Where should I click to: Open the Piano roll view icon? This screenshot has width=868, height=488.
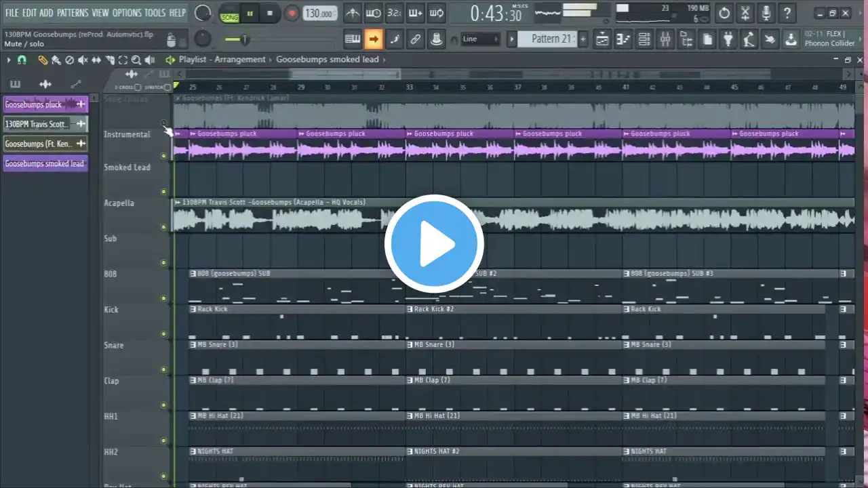(x=623, y=39)
